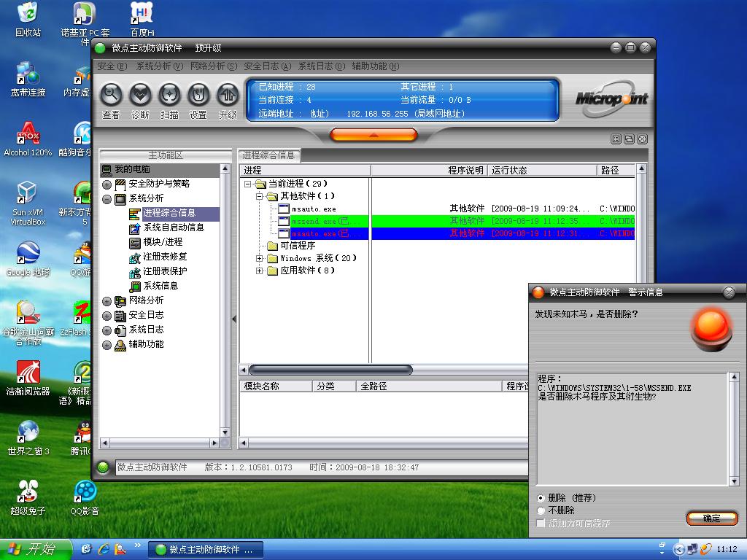The width and height of the screenshot is (747, 560).
Task: Click the 开始 Start button
Action: pyautogui.click(x=36, y=549)
